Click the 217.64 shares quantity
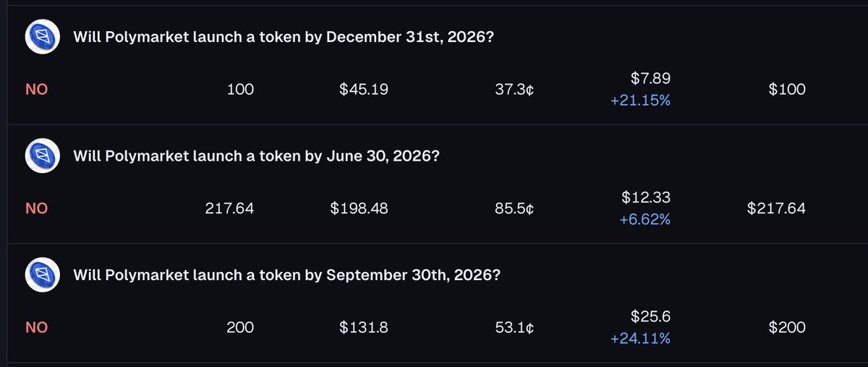Viewport: 868px width, 367px height. [229, 208]
